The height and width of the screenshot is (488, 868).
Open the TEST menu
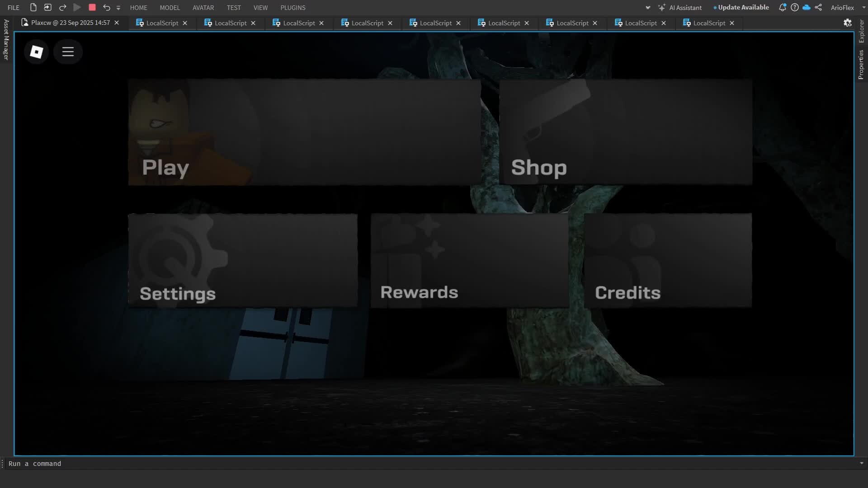pyautogui.click(x=234, y=7)
